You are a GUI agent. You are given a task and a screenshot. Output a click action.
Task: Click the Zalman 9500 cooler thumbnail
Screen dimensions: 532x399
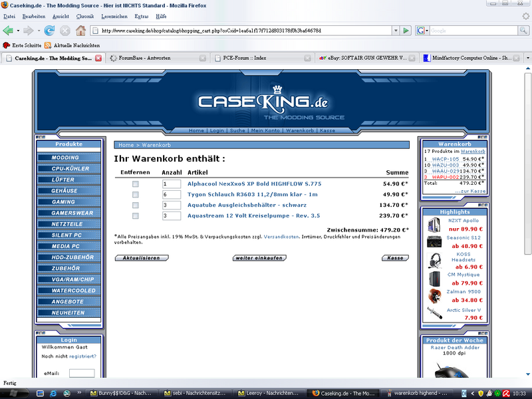click(434, 295)
